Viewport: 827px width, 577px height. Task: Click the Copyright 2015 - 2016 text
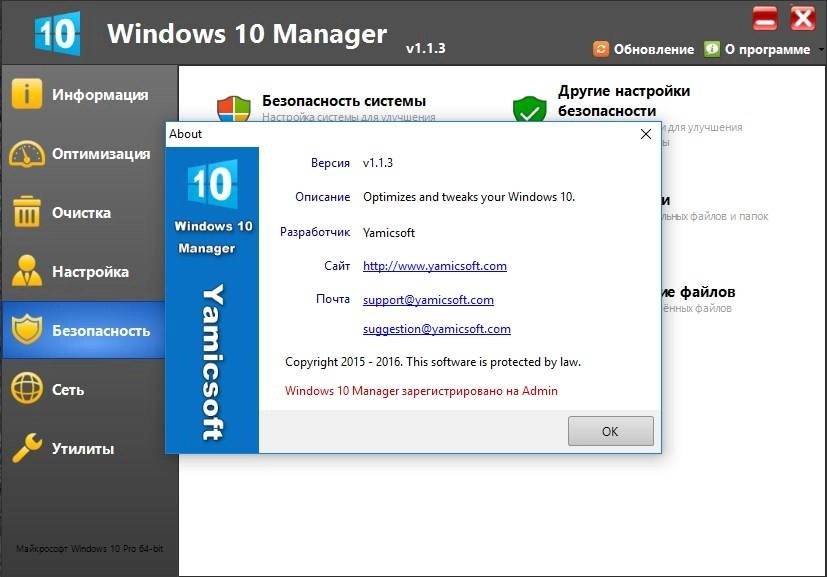tap(432, 362)
